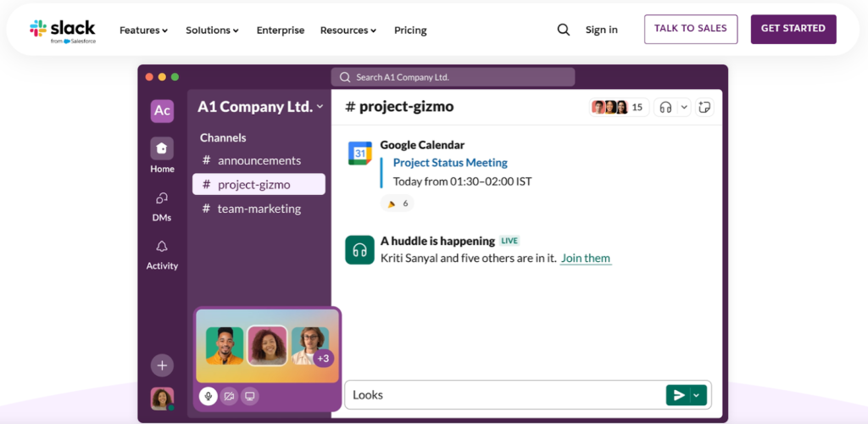Viewport: 868px width, 424px height.
Task: Open the Solutions dropdown menu
Action: 212,31
